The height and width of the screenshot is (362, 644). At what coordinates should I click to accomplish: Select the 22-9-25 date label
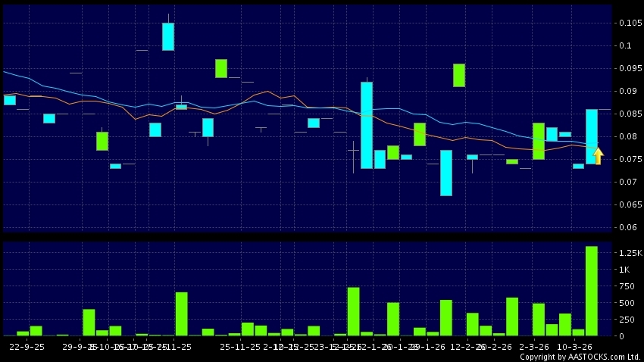[27, 345]
